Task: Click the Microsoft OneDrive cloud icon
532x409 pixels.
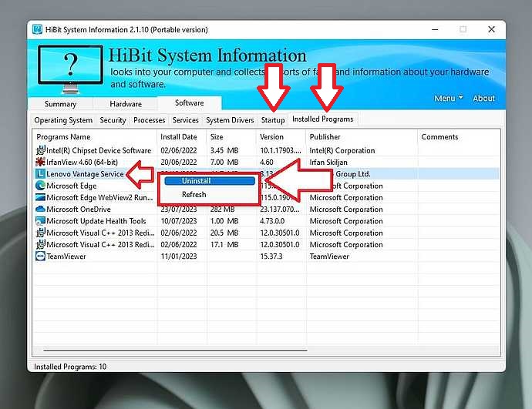Action: pos(40,209)
